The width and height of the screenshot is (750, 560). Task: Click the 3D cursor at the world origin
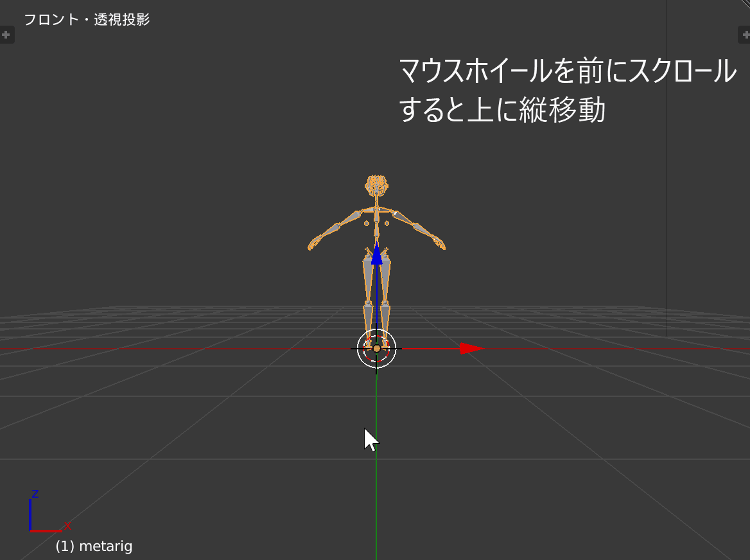[x=376, y=349]
